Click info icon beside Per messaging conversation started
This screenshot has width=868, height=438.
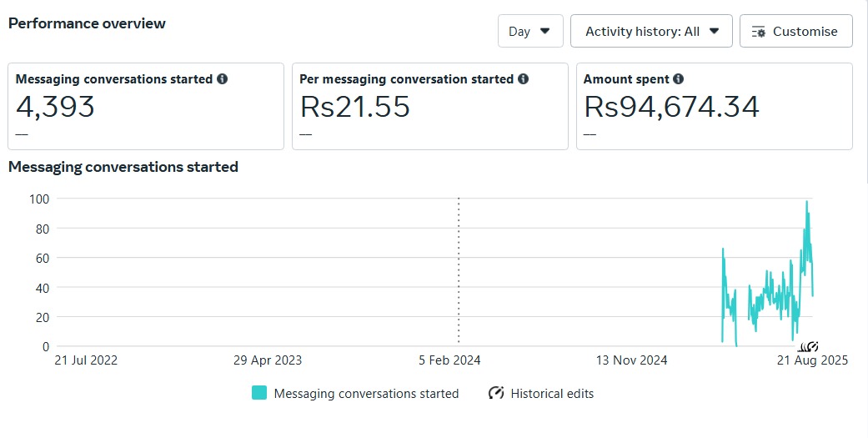[523, 79]
